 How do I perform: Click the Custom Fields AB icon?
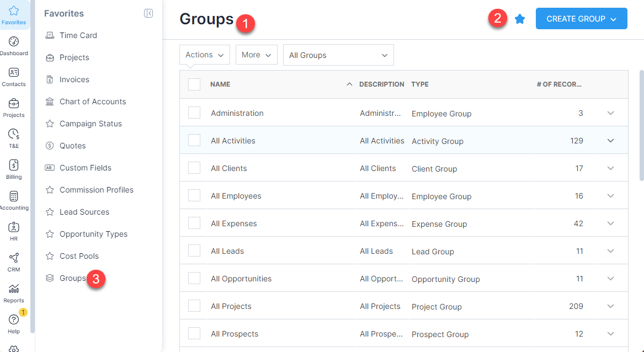50,168
